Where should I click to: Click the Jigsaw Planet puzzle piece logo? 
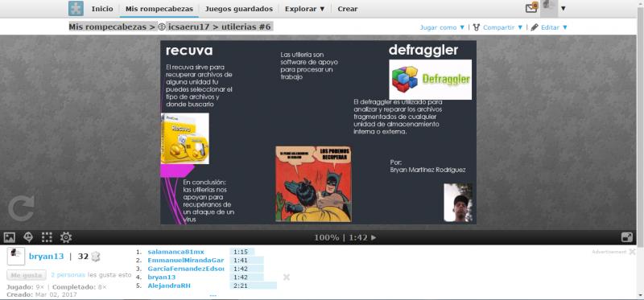coord(76,9)
